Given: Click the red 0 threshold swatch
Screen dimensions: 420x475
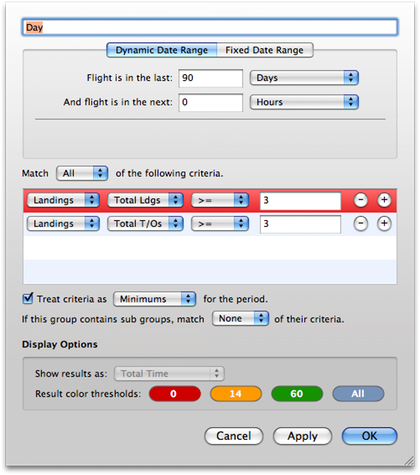Looking at the screenshot, I should click(x=175, y=394).
